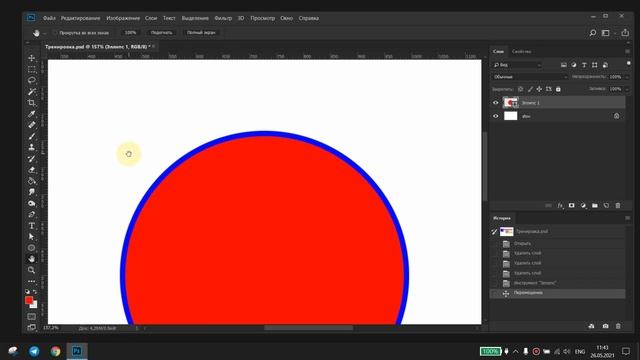Select the Eyedropper tool
Viewport: 640px width, 360px height.
pos(31,114)
